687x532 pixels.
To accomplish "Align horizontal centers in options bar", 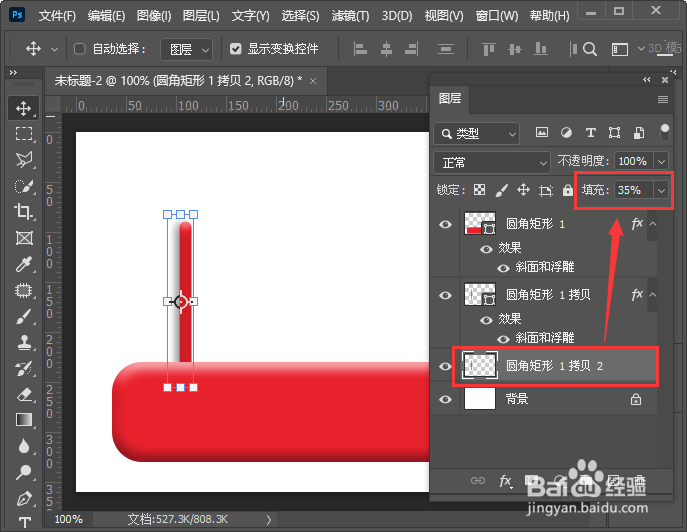I will [386, 49].
